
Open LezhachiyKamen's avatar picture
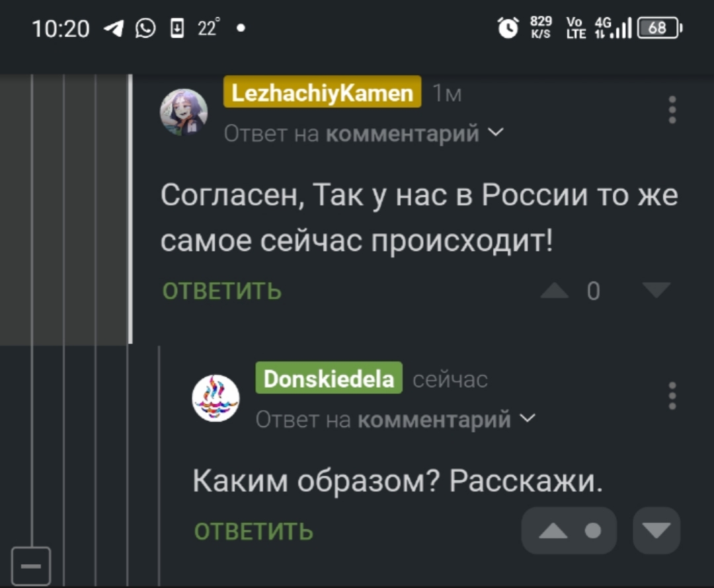(184, 112)
